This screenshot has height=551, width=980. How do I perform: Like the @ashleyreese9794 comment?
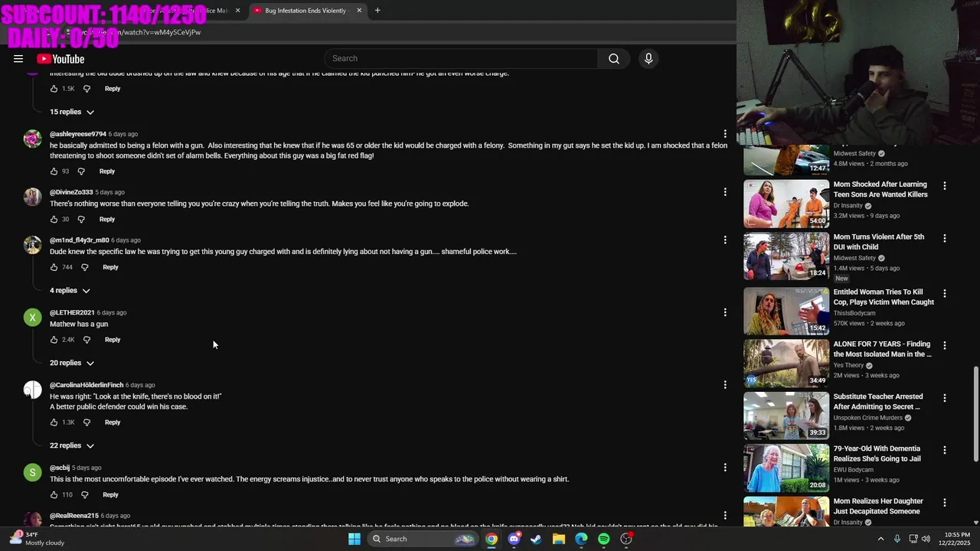(x=54, y=171)
